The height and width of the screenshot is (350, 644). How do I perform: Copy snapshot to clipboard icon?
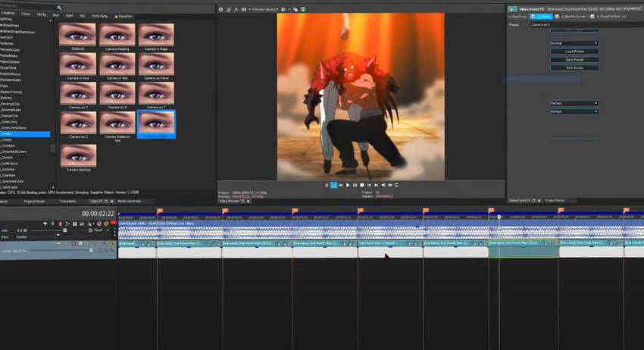coord(295,9)
